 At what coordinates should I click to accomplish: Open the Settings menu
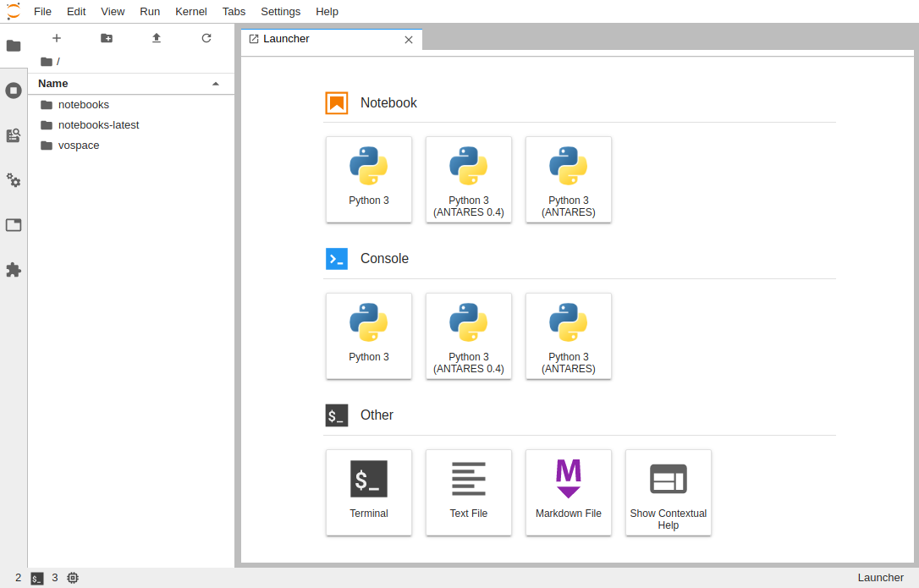[x=281, y=12]
